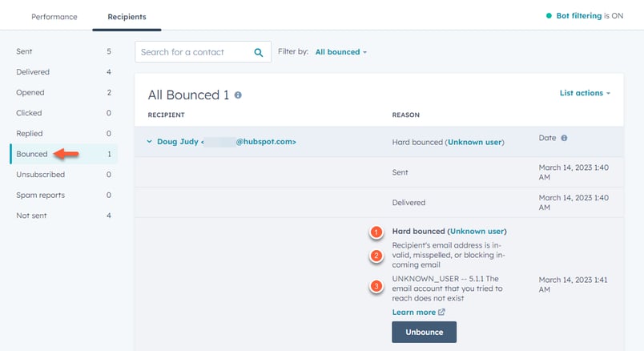Click info icon next to All Bounced
644x351 pixels.
click(x=238, y=95)
